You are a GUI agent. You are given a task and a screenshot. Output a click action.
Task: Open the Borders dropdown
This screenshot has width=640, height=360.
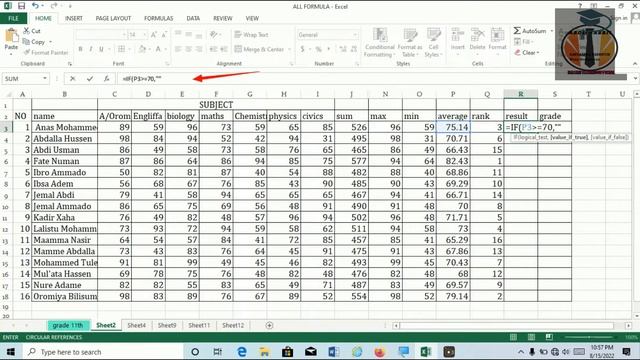click(129, 49)
